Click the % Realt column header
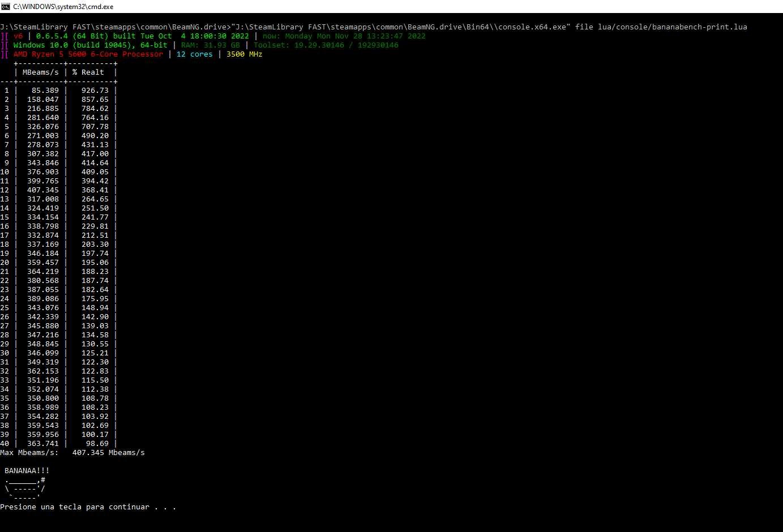Screen dimensions: 783x532 [x=88, y=72]
